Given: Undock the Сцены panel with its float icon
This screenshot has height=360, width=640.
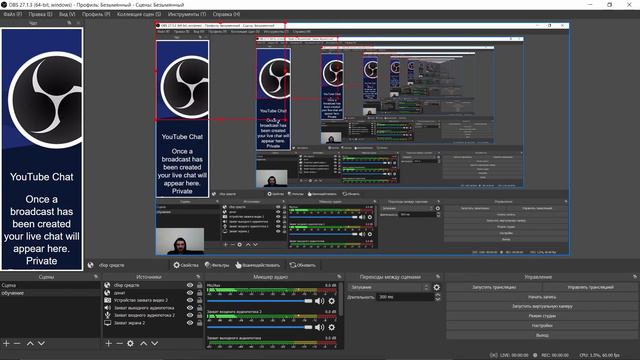Looking at the screenshot, I should [96, 276].
